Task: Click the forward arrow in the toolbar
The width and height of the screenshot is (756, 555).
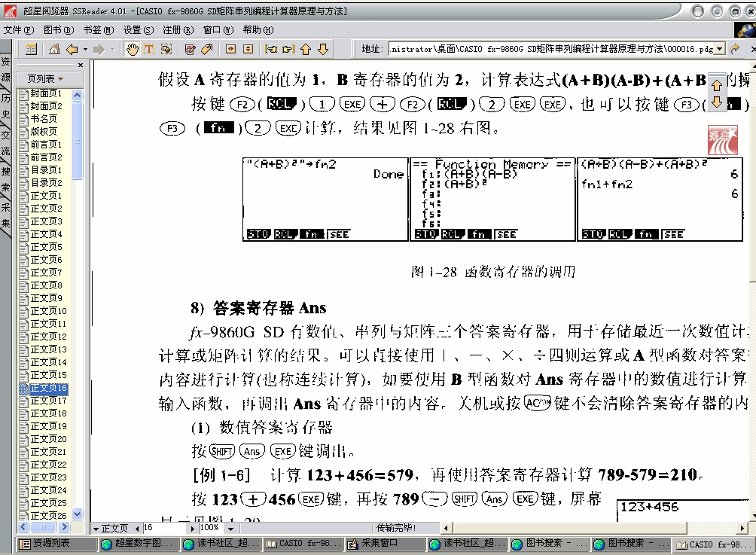Action: tap(99, 49)
